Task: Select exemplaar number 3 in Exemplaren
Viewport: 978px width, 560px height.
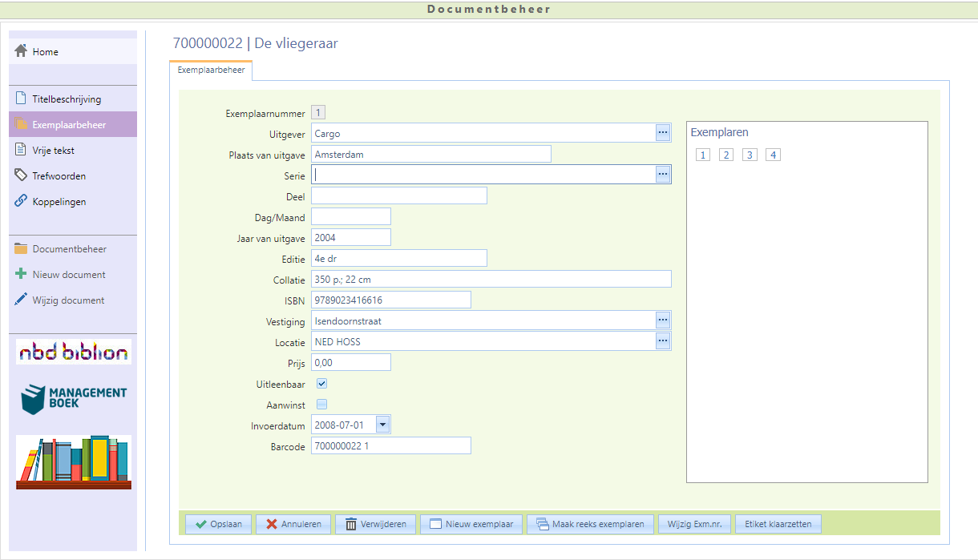Action: 750,155
